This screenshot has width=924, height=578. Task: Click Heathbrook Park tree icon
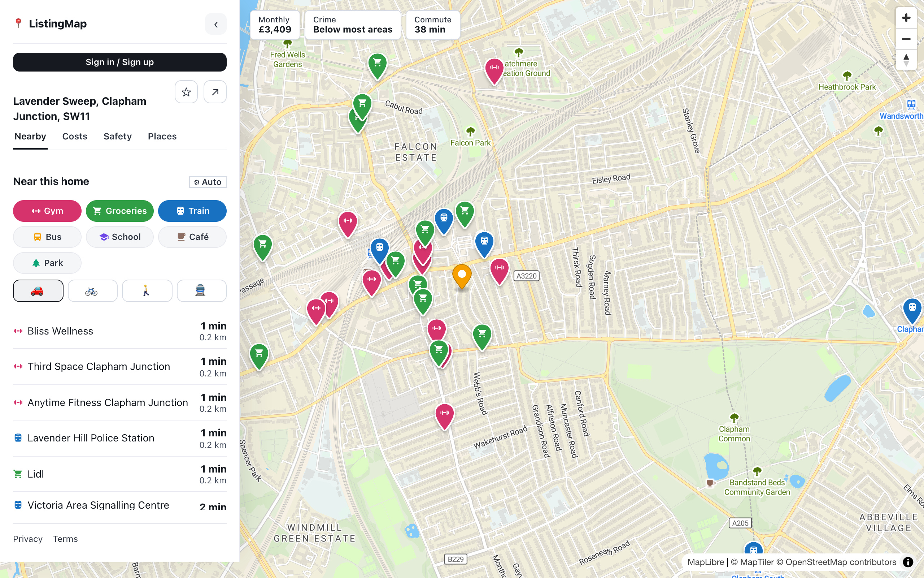click(847, 76)
